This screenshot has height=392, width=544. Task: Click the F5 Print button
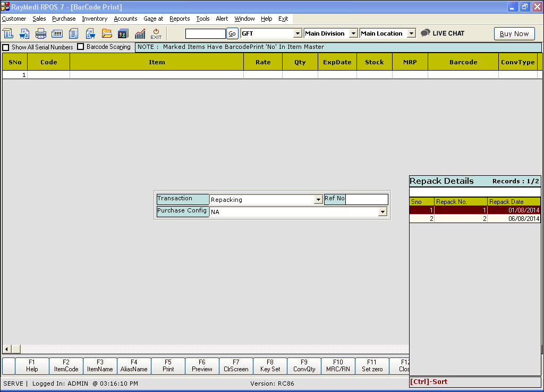coord(168,366)
